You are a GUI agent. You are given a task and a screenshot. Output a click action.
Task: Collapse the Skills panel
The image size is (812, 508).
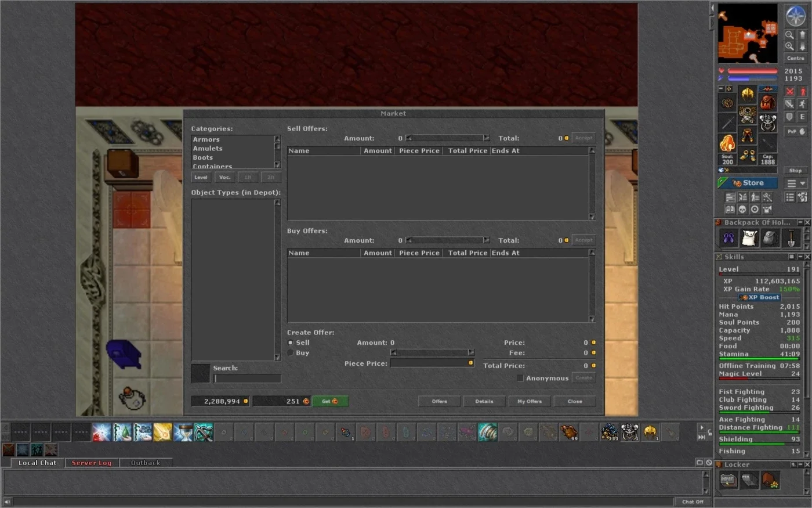click(800, 257)
